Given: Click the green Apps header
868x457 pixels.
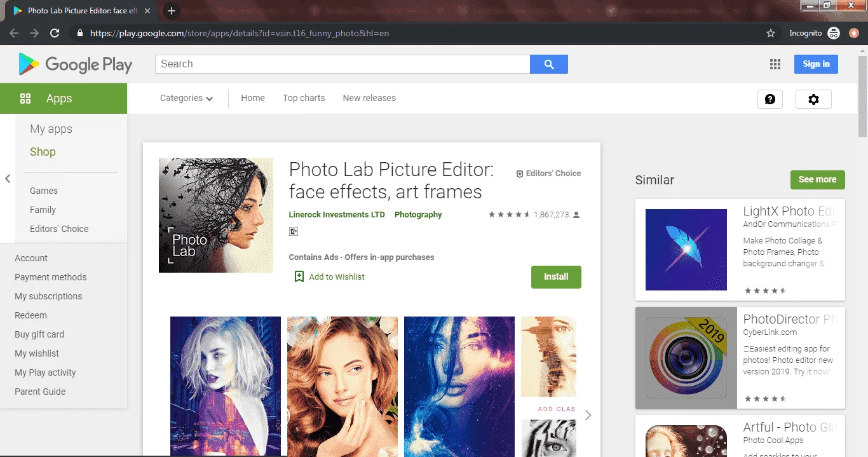Looking at the screenshot, I should (64, 99).
